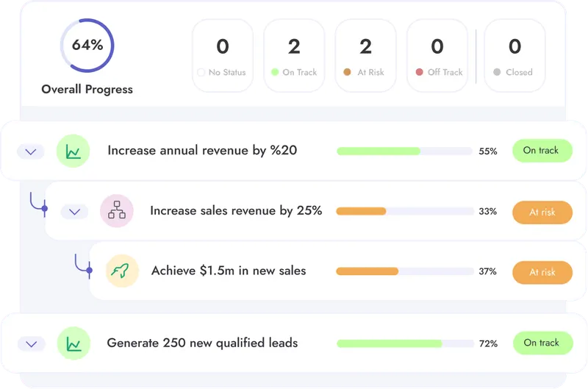Click the 33% percentage value

point(487,211)
